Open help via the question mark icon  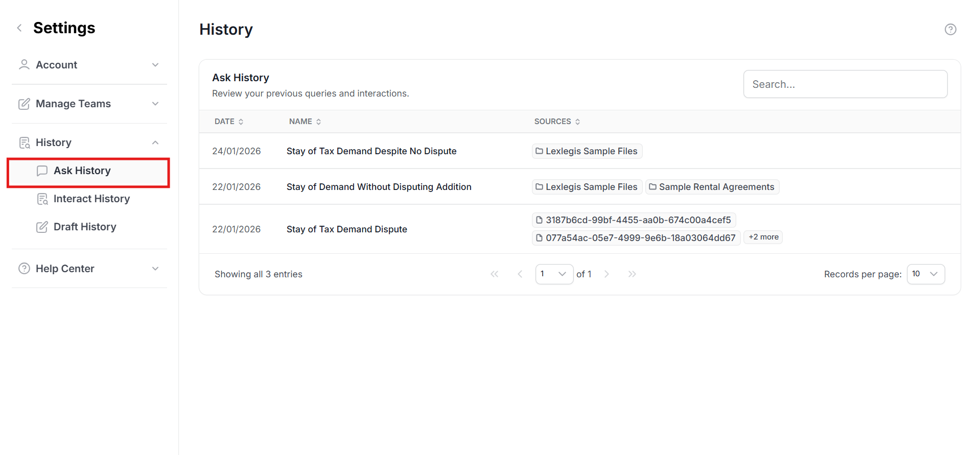pos(950,30)
